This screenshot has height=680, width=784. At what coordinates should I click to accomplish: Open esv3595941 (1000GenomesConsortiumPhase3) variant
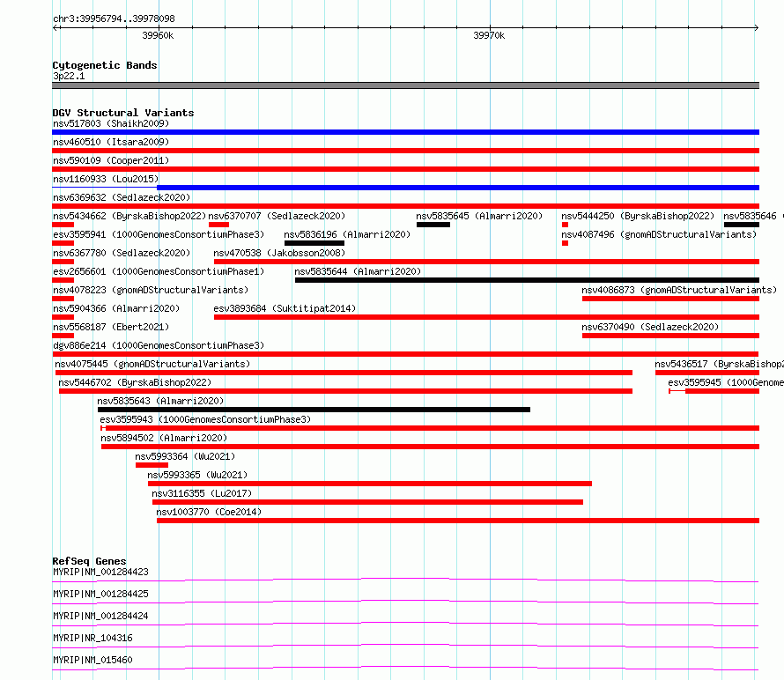[159, 234]
